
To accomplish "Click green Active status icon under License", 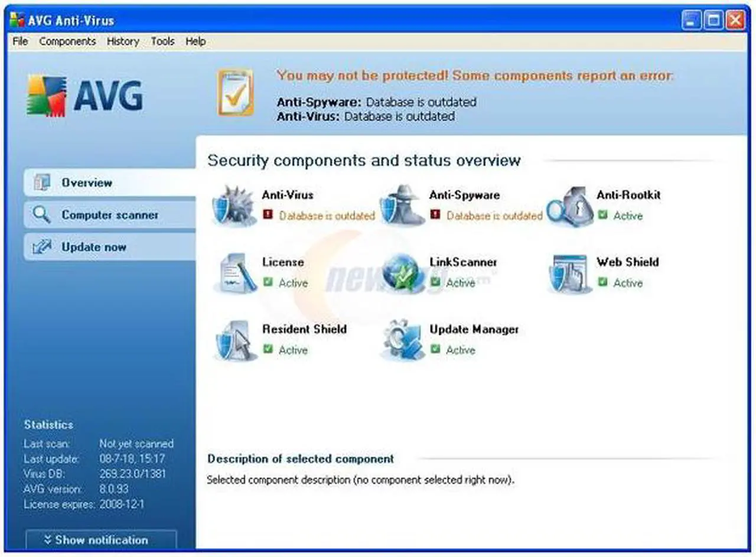I will coord(268,282).
